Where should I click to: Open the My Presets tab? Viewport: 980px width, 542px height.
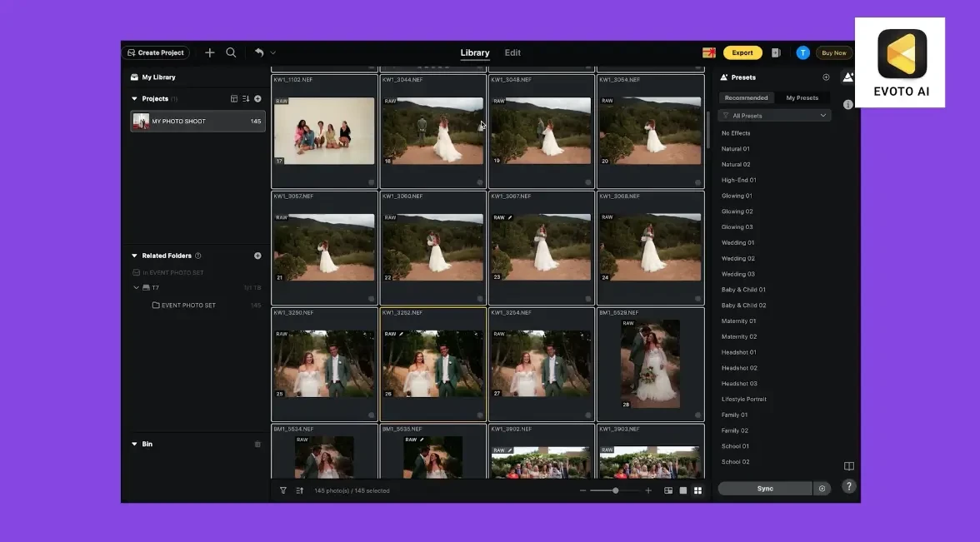(802, 97)
